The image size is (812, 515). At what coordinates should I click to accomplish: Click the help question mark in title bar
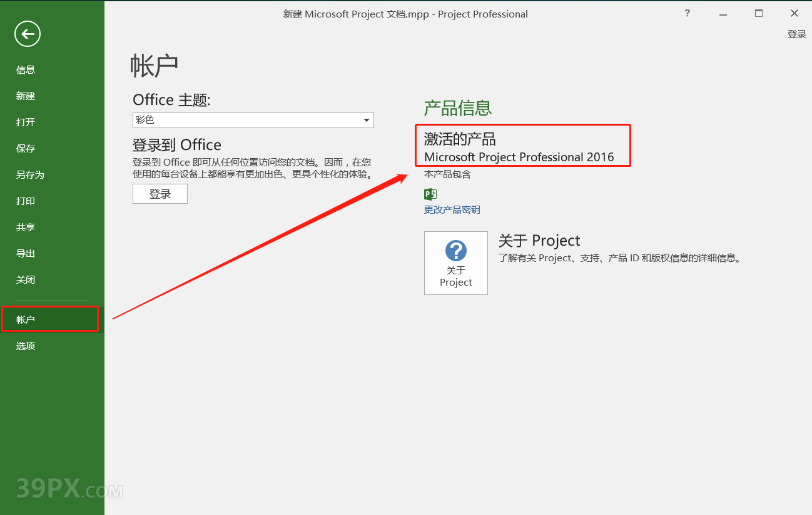[x=688, y=13]
